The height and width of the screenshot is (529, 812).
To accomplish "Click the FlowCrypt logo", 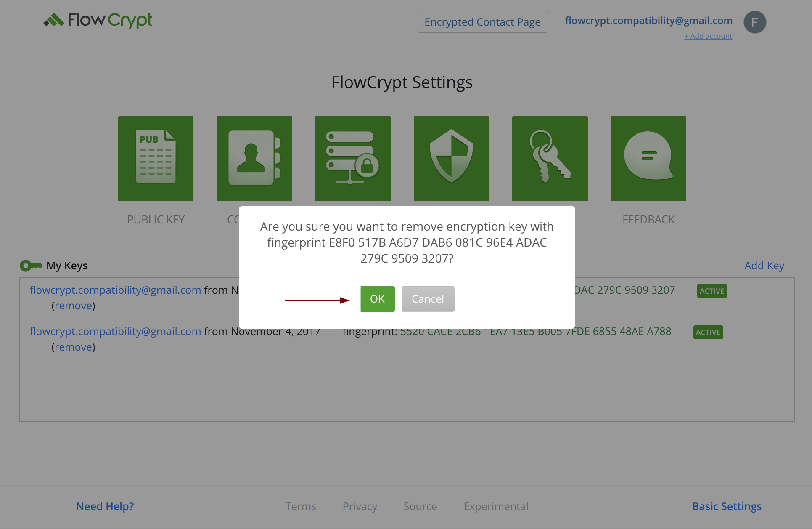I will (x=98, y=20).
